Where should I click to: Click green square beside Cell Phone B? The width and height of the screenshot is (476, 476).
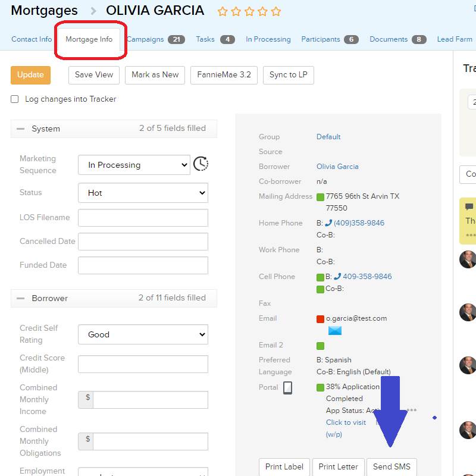click(320, 277)
